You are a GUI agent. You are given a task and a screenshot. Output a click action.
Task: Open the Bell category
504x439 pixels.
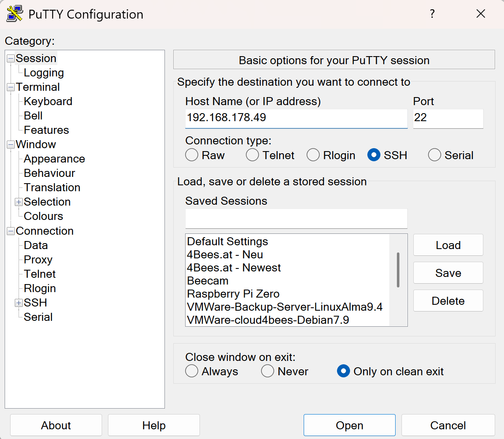33,116
